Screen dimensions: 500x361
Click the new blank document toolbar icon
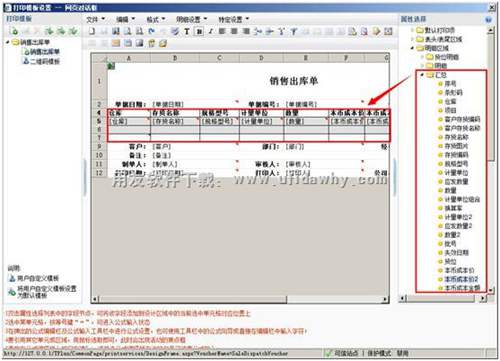pos(92,31)
